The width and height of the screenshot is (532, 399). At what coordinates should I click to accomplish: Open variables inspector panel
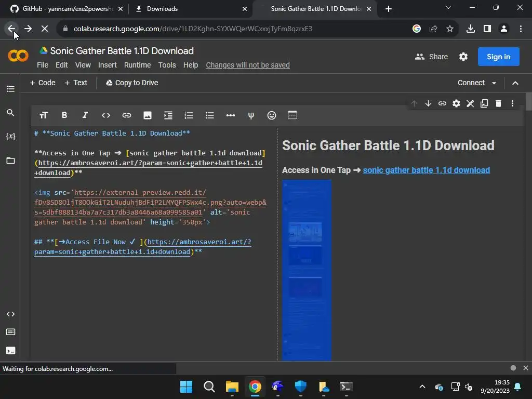[10, 137]
